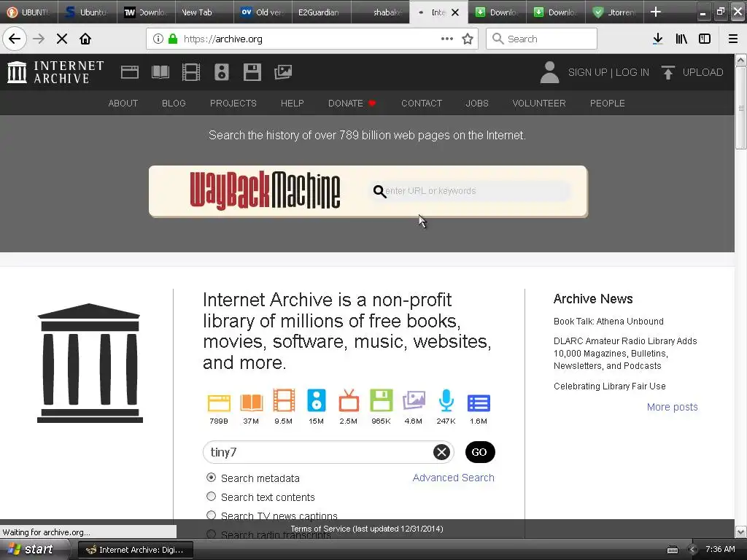Viewport: 747px width, 560px height.
Task: Open the 2.5M TV collection icon
Action: tap(349, 400)
